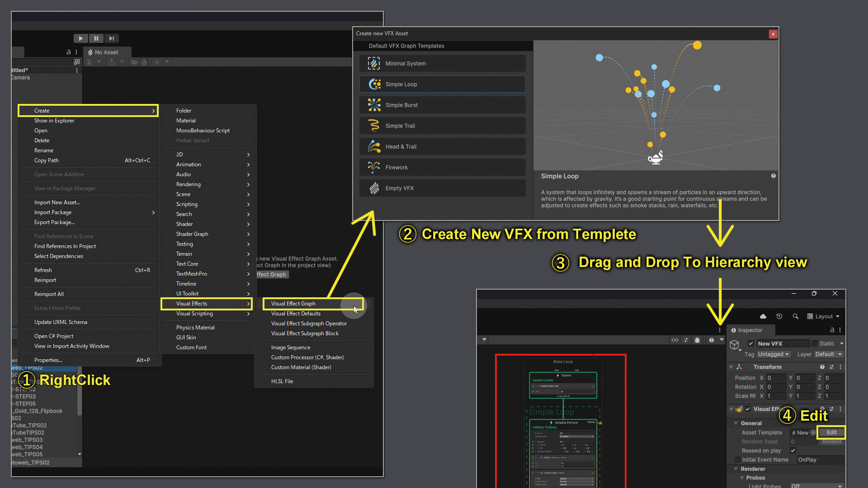
Task: Click the Edit button for Asset Template
Action: (x=831, y=432)
